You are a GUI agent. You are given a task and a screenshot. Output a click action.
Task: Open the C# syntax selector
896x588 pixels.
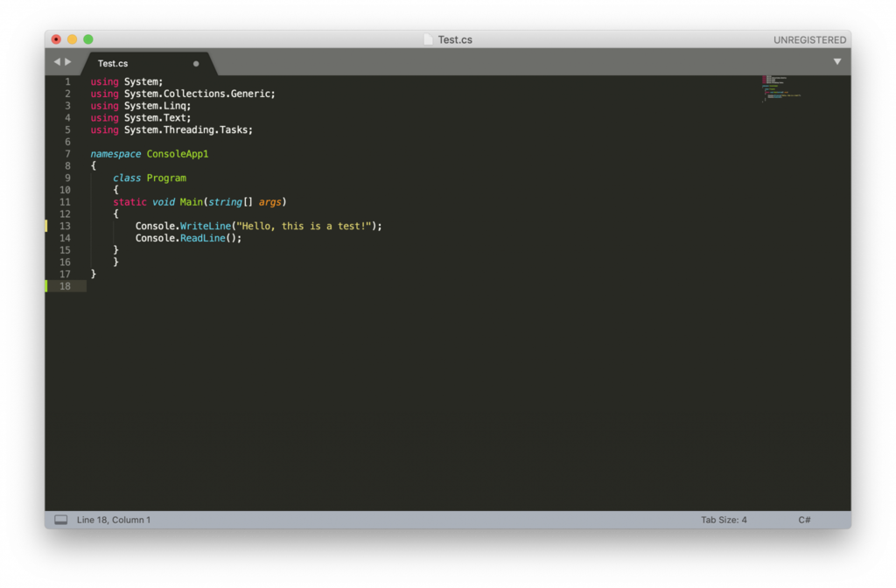point(803,519)
